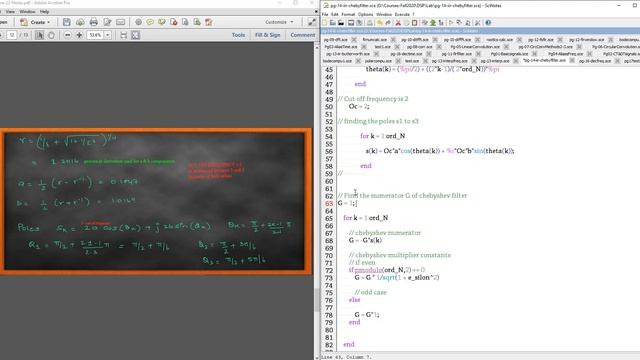Open the Create dropdown in Acrobat
The image size is (640, 360).
(x=35, y=22)
